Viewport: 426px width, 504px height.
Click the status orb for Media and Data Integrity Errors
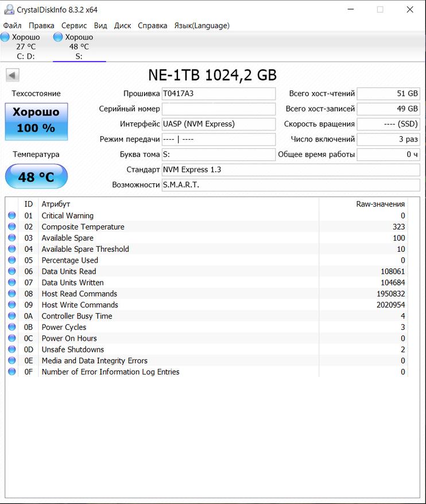point(12,360)
